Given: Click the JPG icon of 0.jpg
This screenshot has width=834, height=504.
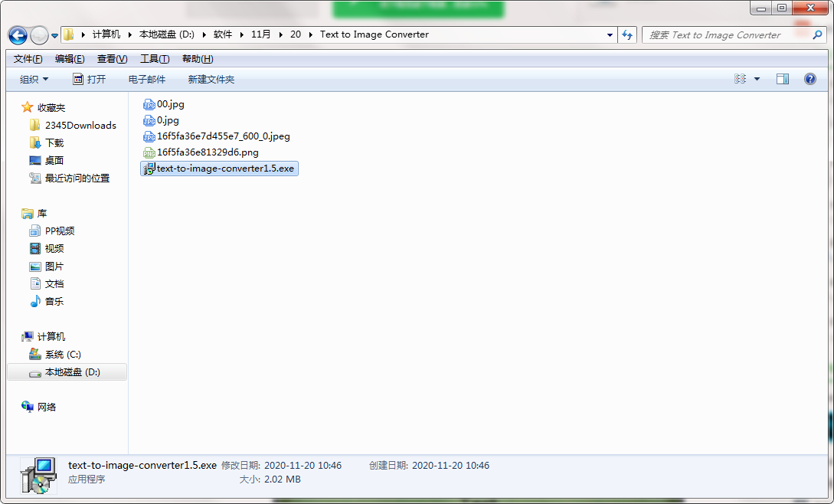Looking at the screenshot, I should [149, 121].
